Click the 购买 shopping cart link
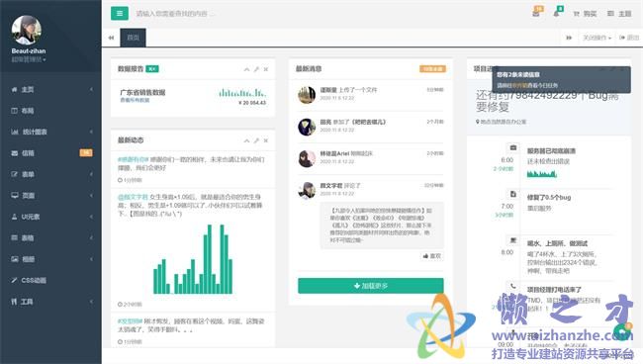Viewport: 643px width, 364px height. tap(585, 14)
